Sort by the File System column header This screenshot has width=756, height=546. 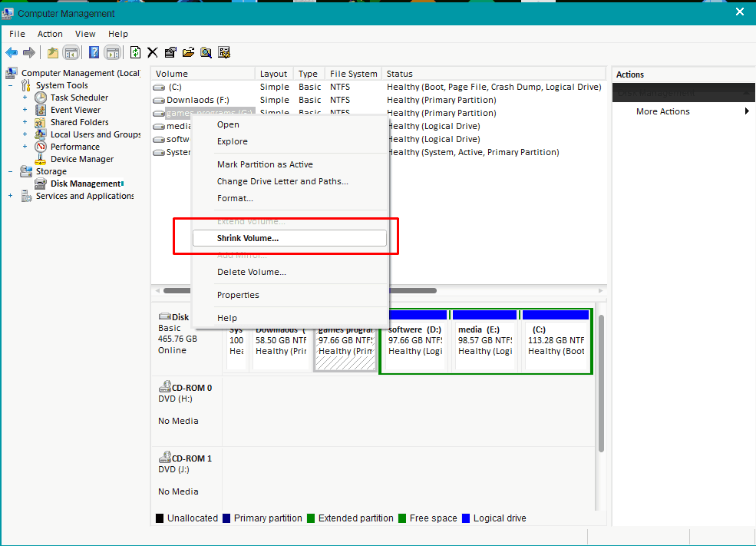click(353, 74)
